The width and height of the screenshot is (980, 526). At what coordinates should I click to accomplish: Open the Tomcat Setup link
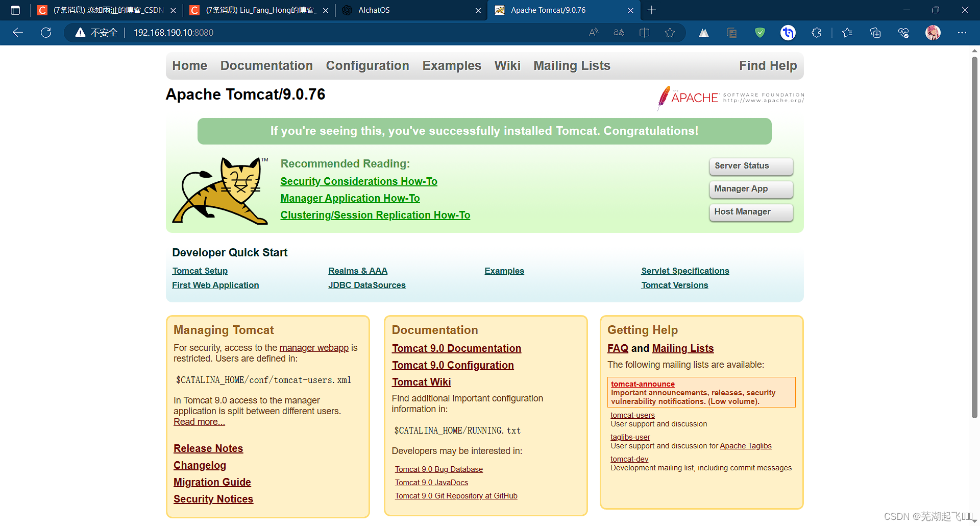[200, 271]
